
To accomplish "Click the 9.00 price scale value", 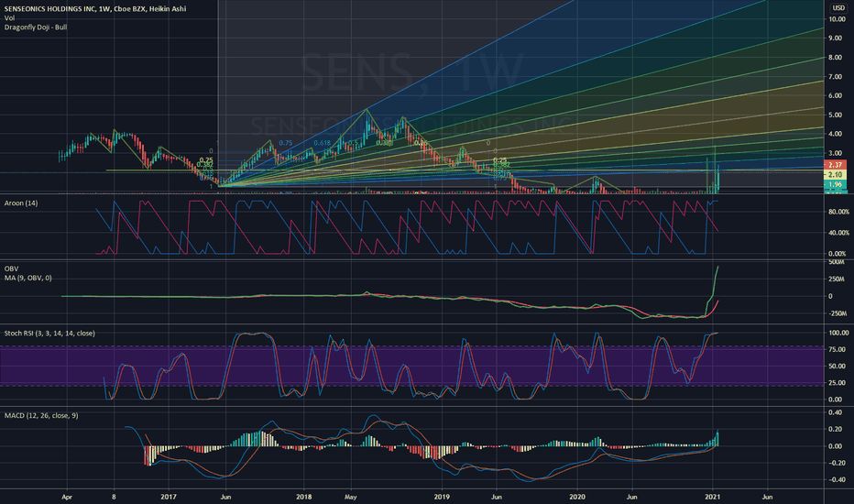I will point(836,38).
